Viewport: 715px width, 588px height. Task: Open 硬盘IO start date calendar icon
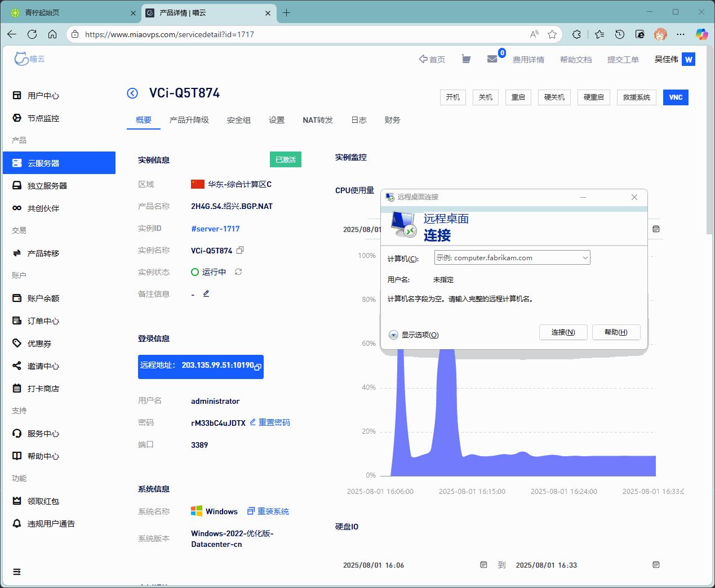click(483, 564)
